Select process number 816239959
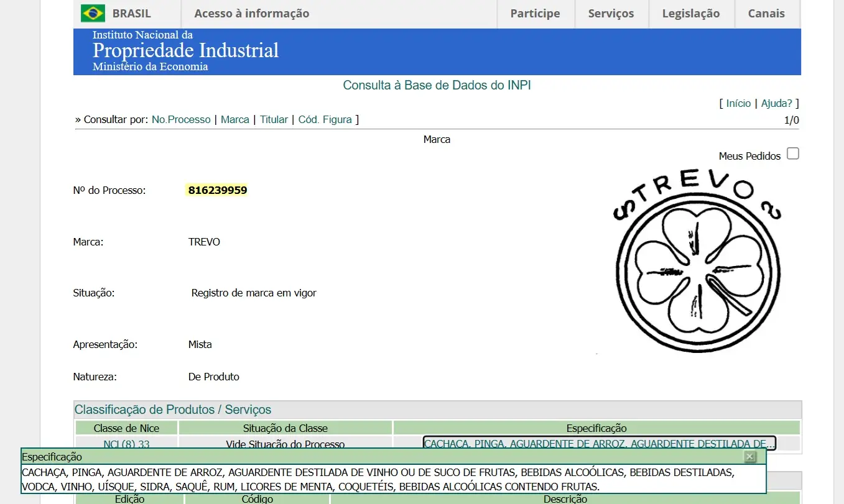Screen dimensions: 844x504 click(218, 190)
